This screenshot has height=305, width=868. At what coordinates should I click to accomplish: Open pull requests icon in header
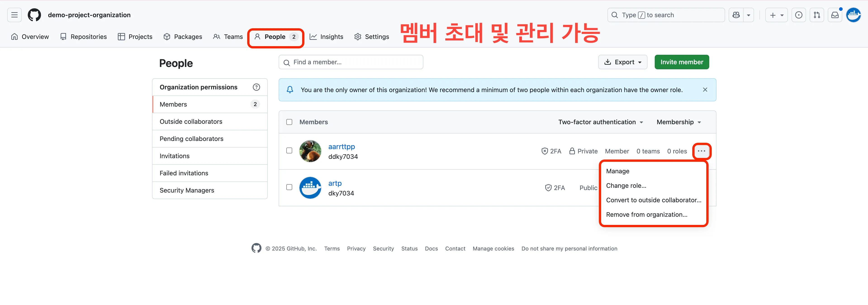[817, 15]
